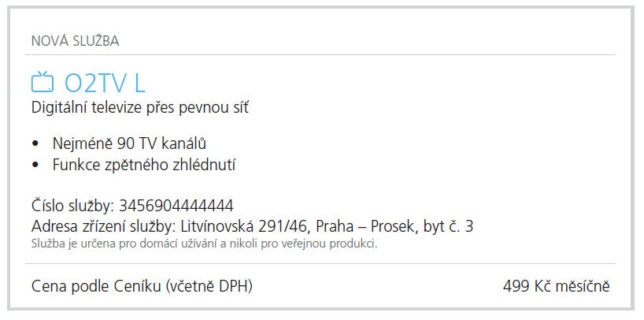Click the TV icon beside O2TV L
The width and height of the screenshot is (644, 320).
click(x=43, y=83)
